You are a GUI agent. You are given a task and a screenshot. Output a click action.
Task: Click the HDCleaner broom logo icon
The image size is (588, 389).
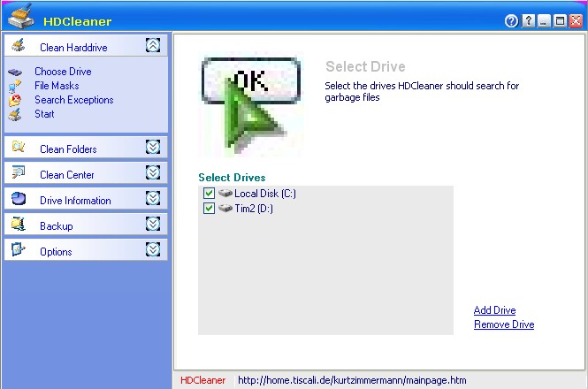pyautogui.click(x=21, y=16)
